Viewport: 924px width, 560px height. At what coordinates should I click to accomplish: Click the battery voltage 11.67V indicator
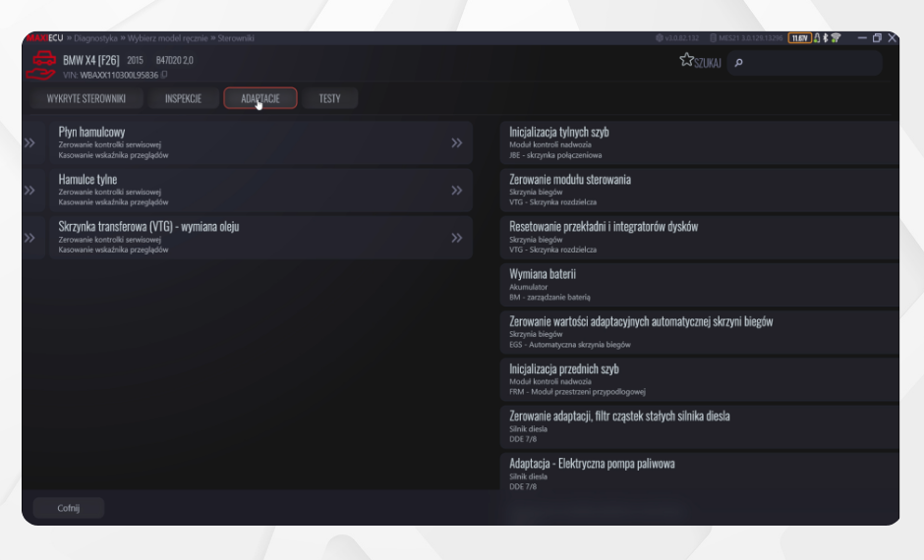(799, 38)
